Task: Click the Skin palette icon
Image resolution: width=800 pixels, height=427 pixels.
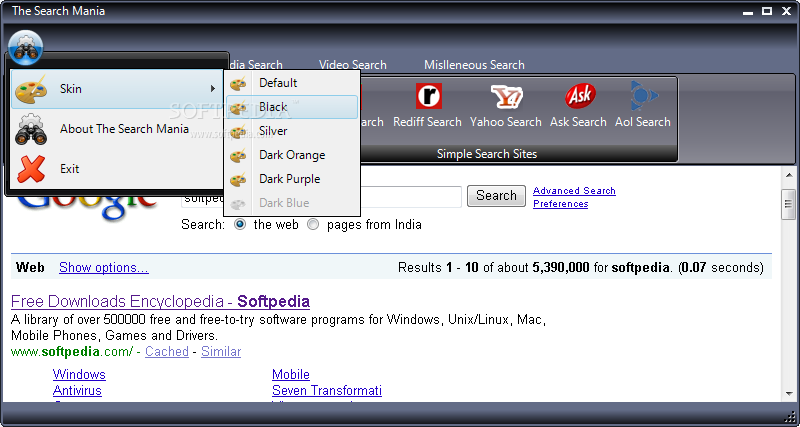Action: (x=31, y=89)
